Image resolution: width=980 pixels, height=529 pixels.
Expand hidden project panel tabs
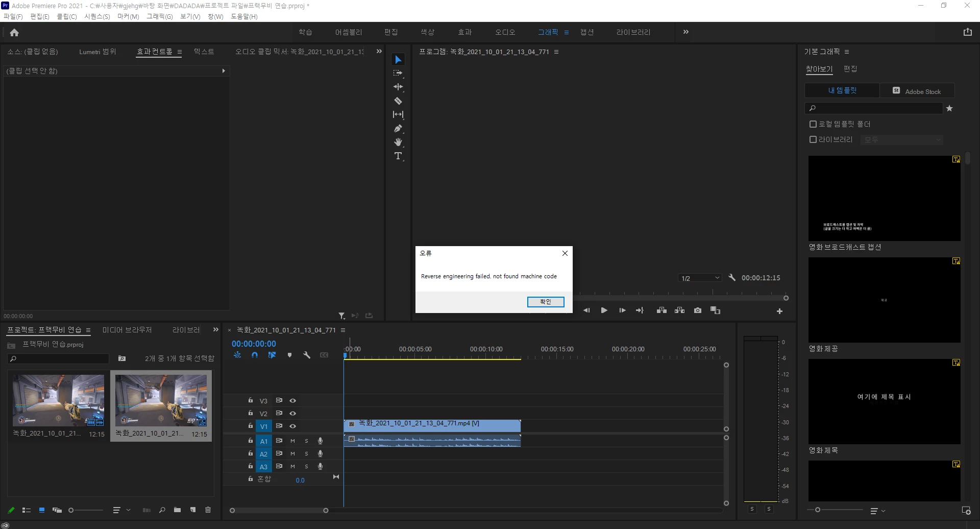point(216,330)
